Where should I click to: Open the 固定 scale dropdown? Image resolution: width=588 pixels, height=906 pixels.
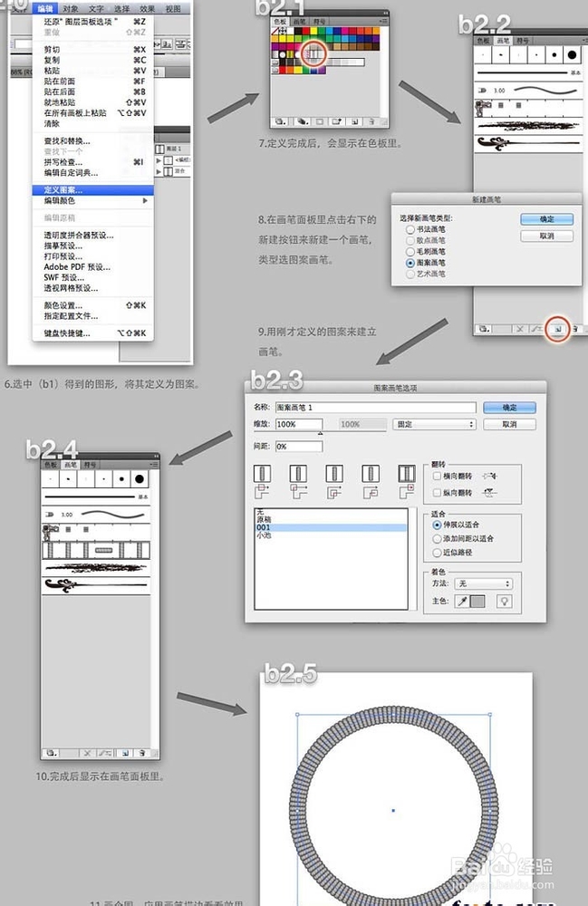[x=434, y=424]
